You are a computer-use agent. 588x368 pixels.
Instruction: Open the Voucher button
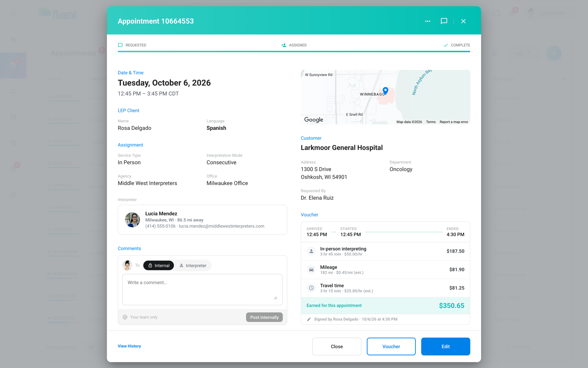point(391,347)
